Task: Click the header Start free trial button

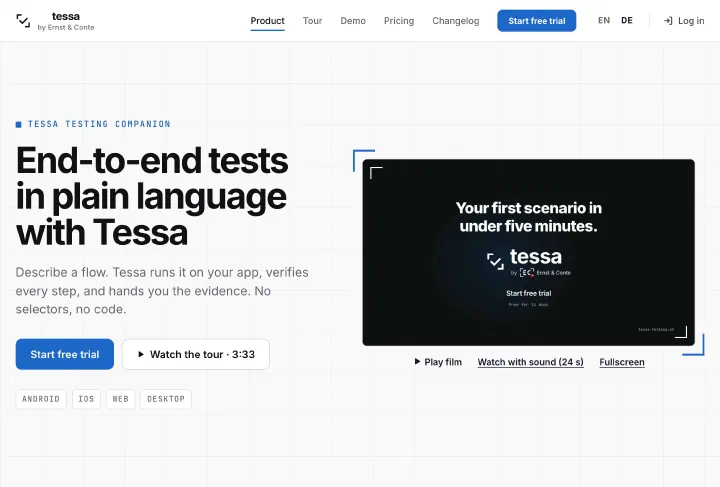Action: point(536,21)
